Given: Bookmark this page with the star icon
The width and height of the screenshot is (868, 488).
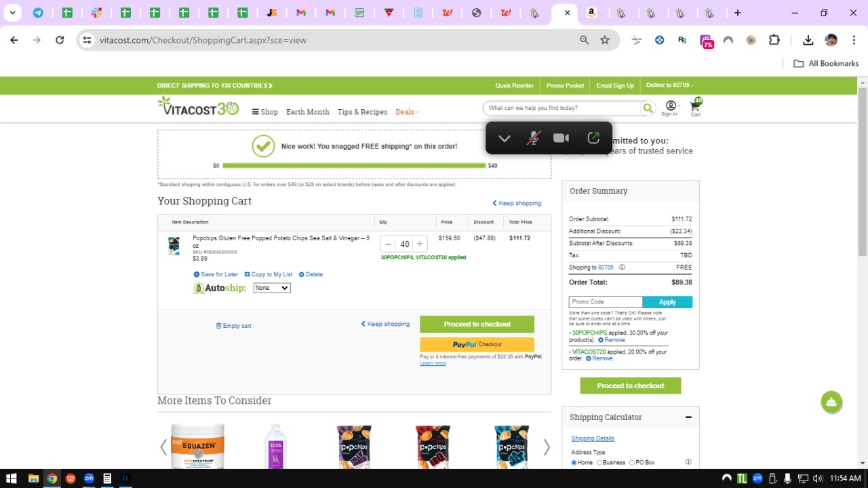Looking at the screenshot, I should pos(605,40).
